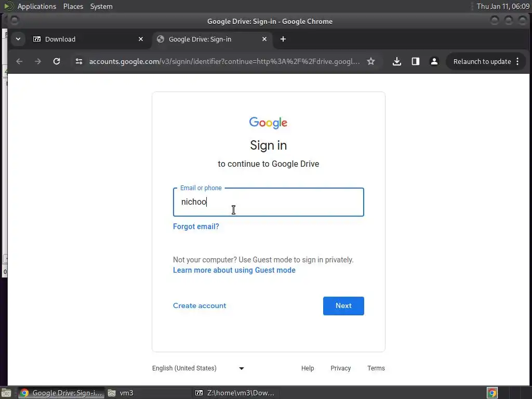Open the Chrome downloads icon

(x=396, y=61)
